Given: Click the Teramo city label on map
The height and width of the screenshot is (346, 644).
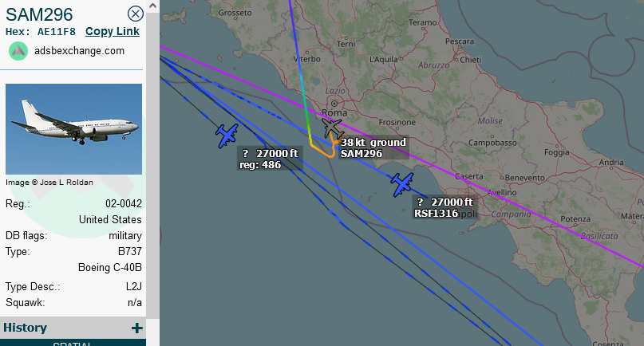Looking at the screenshot, I should tap(423, 22).
